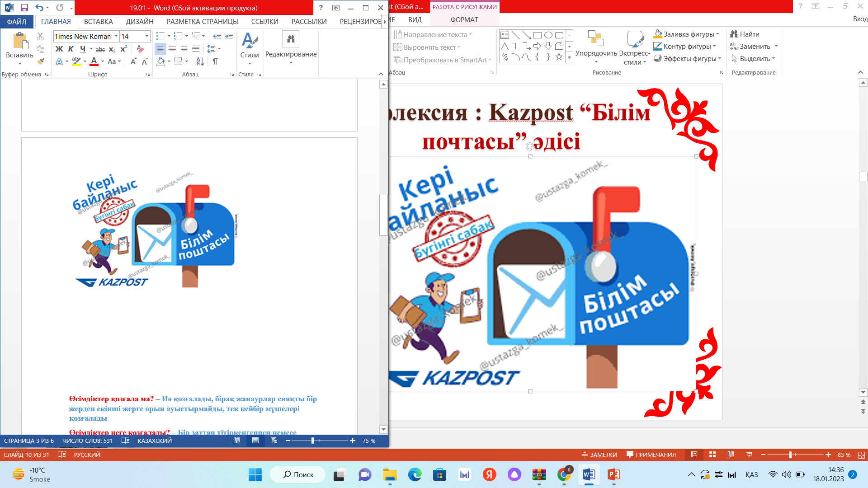Toggle paragraph marks ¶ display
The width and height of the screenshot is (868, 488).
pos(215,61)
